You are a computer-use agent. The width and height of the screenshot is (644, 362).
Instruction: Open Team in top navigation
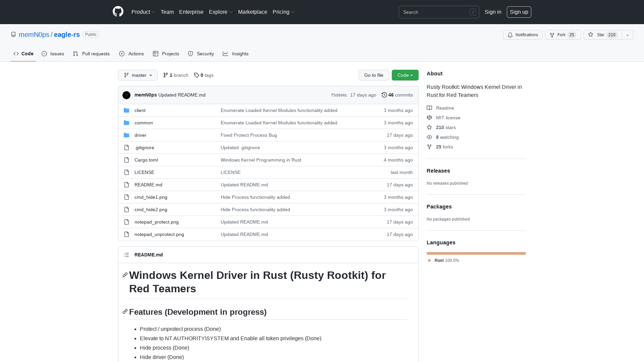click(167, 12)
